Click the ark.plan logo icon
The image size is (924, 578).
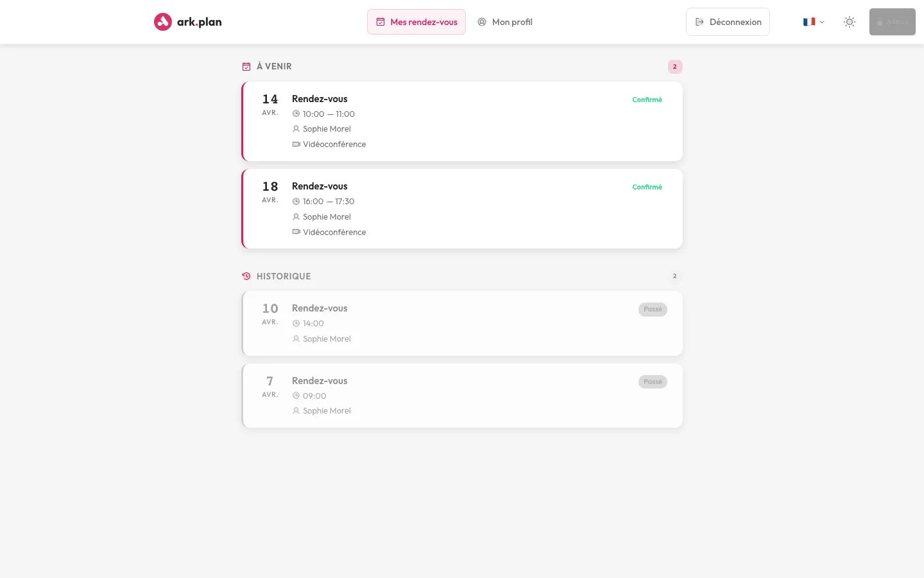[163, 22]
